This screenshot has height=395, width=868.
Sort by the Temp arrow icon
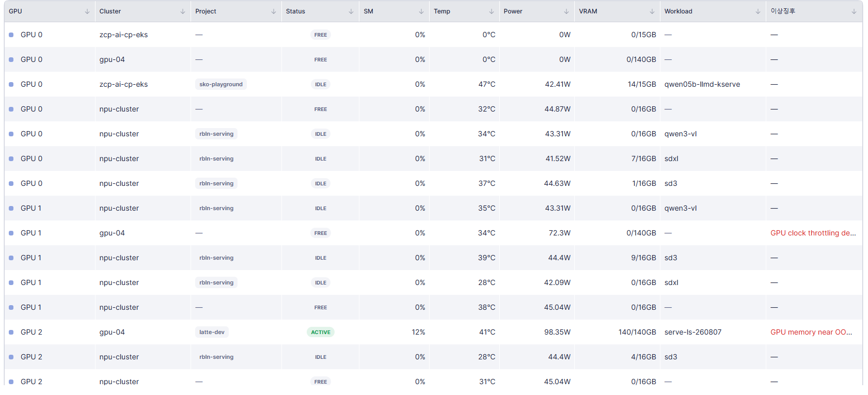pos(492,11)
